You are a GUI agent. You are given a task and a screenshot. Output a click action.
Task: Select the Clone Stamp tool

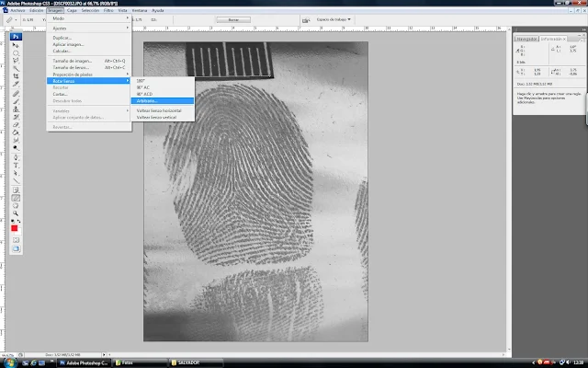[16, 109]
